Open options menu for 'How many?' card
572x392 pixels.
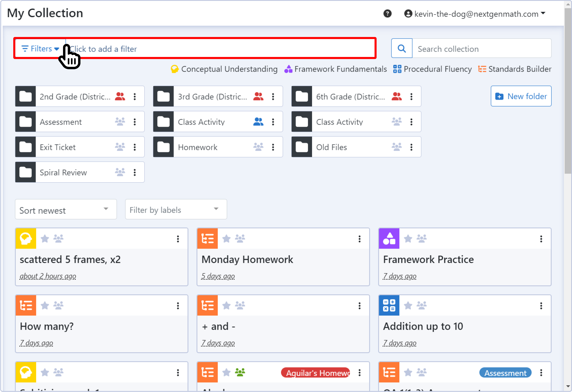tap(178, 306)
